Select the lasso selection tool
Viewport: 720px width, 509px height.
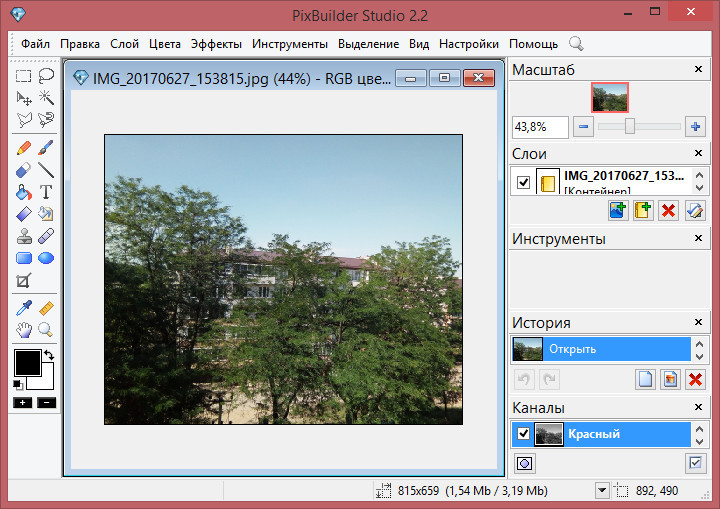pyautogui.click(x=46, y=76)
